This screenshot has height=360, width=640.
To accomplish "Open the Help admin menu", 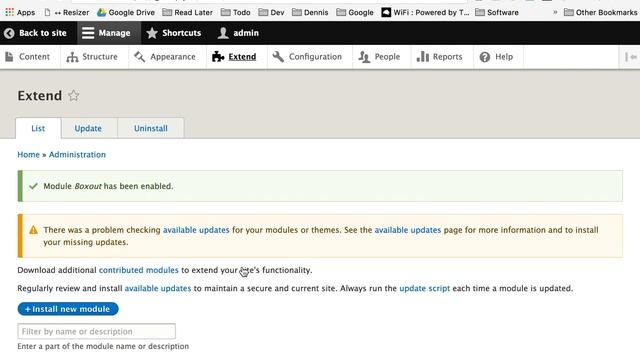I will click(x=496, y=57).
